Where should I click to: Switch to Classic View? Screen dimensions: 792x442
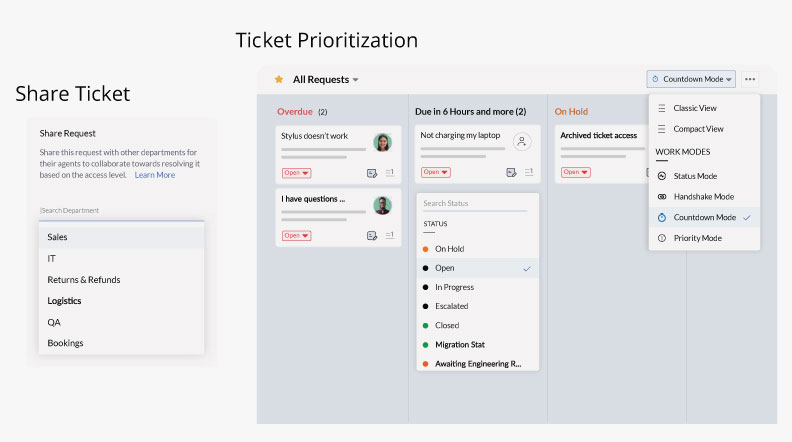tap(694, 108)
